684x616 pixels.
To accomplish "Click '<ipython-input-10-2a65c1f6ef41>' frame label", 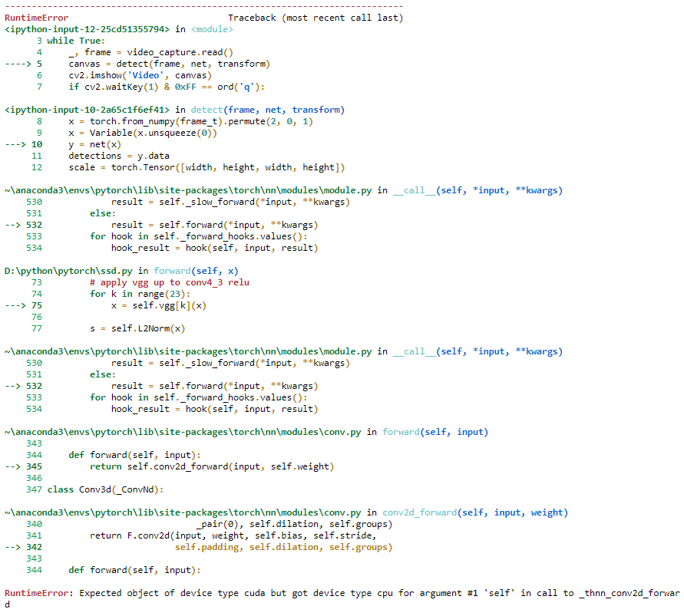I will click(88, 110).
